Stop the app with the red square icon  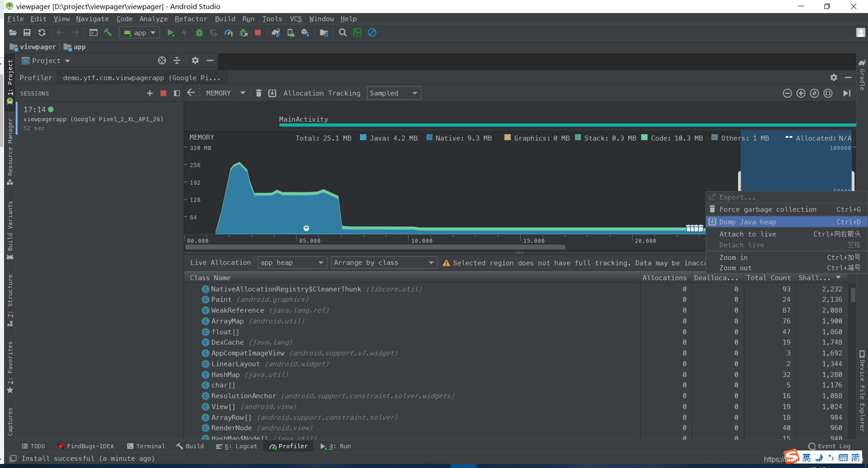[x=258, y=32]
